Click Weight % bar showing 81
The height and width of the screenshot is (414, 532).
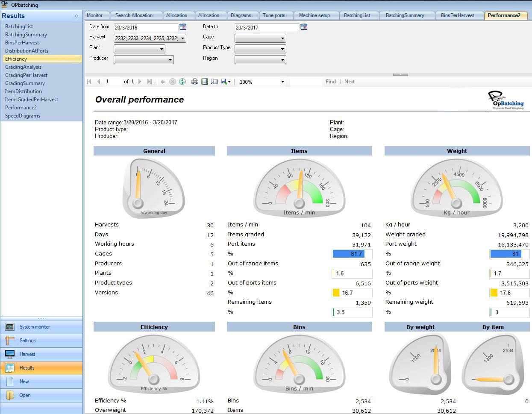(x=509, y=254)
